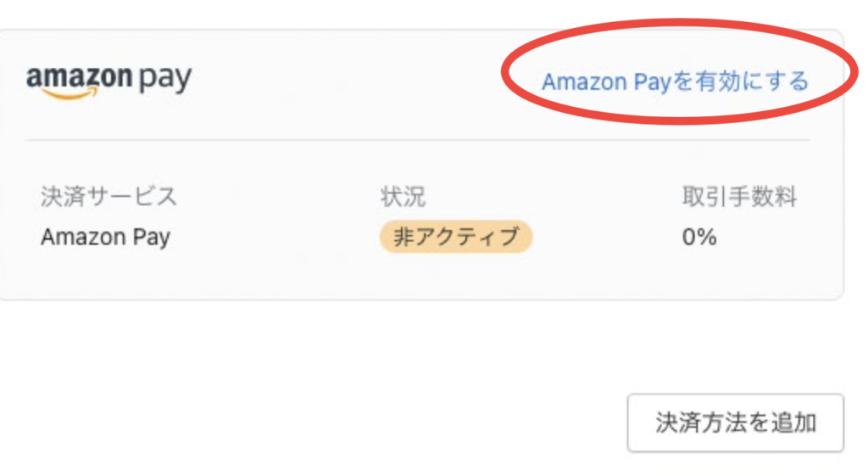
Task: Click the word "pay" in the logo
Action: tap(164, 81)
